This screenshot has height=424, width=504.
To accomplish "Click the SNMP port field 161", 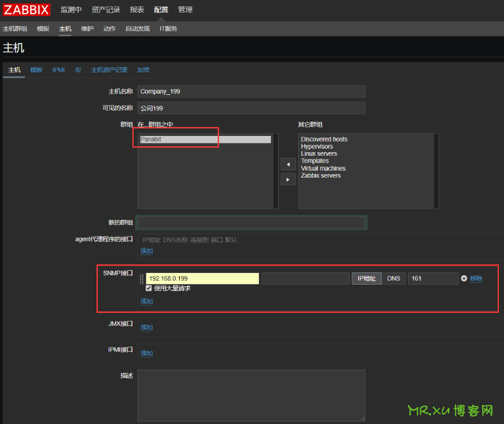I will 433,279.
